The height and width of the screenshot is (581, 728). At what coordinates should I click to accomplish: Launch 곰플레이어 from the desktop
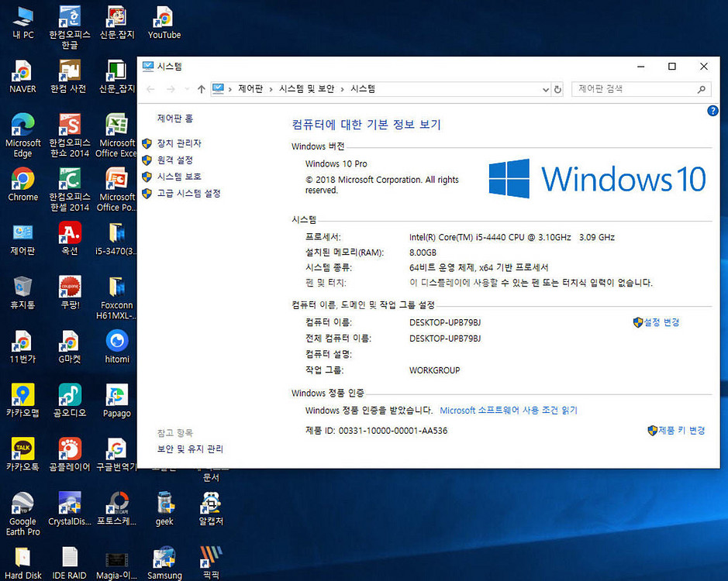click(x=70, y=455)
